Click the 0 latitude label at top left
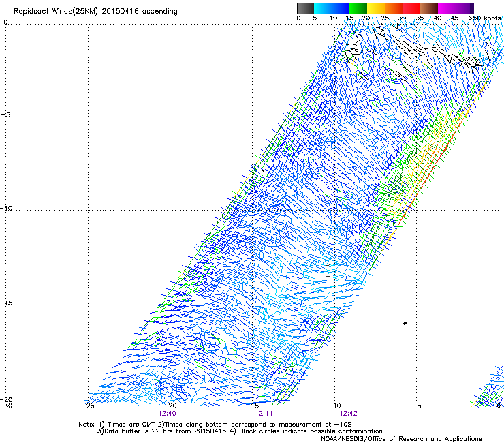Viewport: 504px width, 443px height. coord(5,22)
